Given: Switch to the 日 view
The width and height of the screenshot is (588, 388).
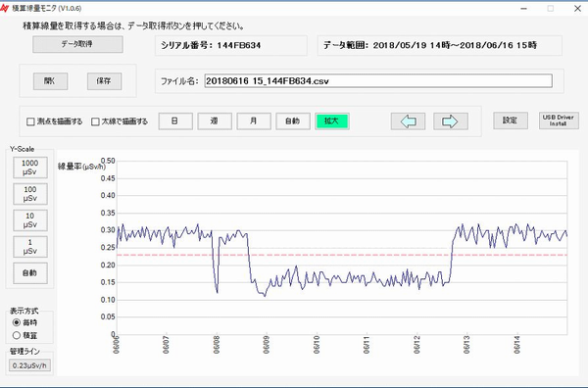Looking at the screenshot, I should pos(175,121).
